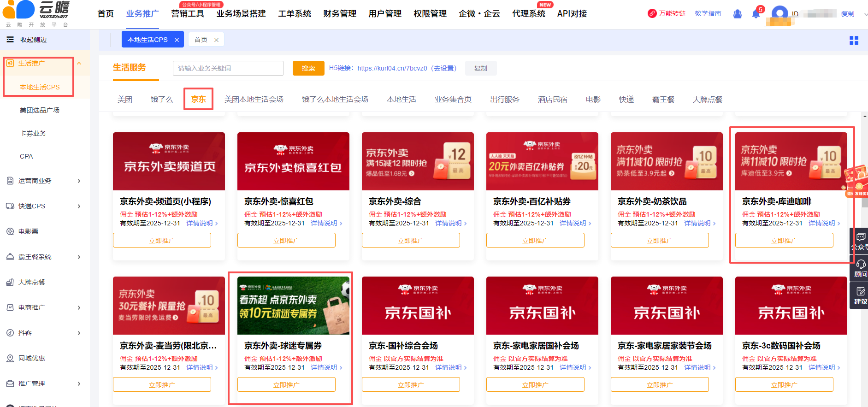Expand the 运营商业务 sidebar menu
The image size is (868, 407).
tap(44, 181)
